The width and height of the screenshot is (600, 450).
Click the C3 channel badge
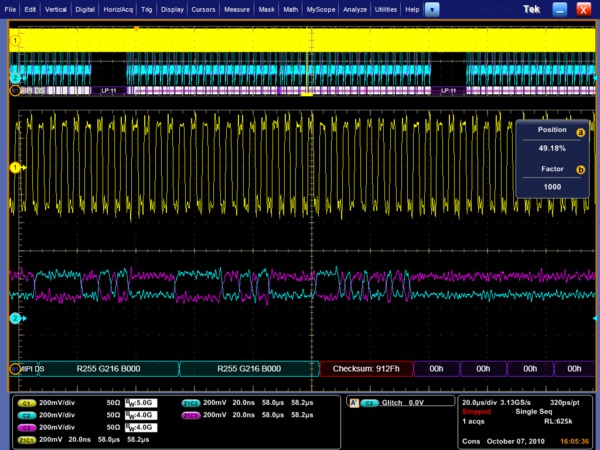coord(26,428)
